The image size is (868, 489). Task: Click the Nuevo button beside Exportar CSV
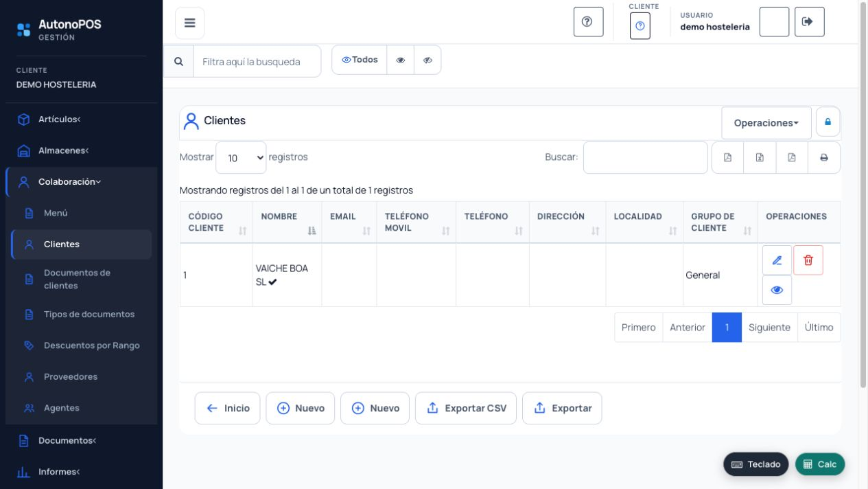click(x=375, y=408)
